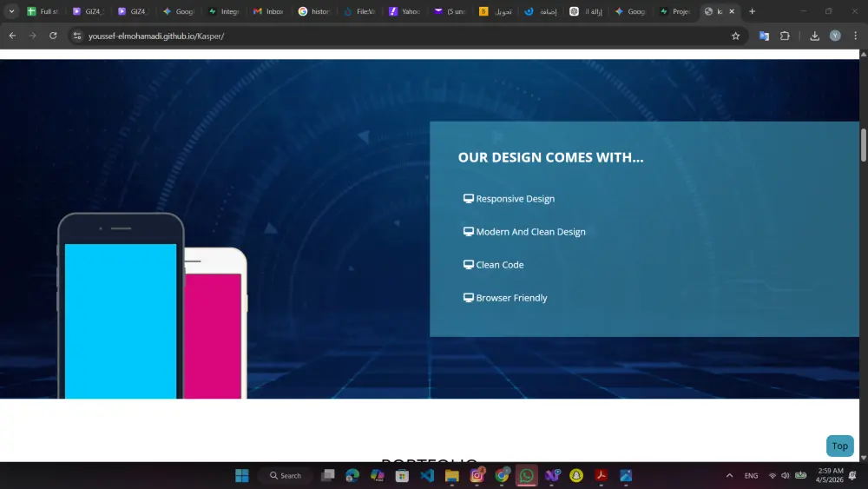Open the Copilot icon on the taskbar

coord(377,476)
